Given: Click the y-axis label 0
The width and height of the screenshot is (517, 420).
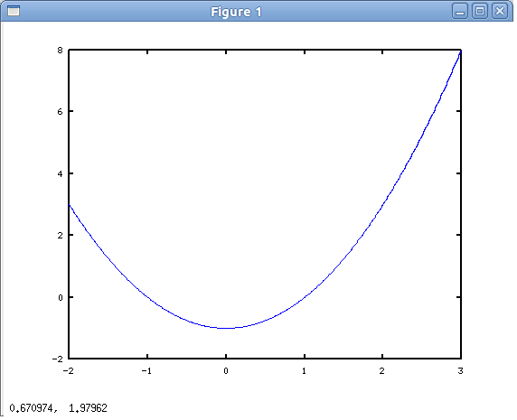Looking at the screenshot, I should click(60, 297).
